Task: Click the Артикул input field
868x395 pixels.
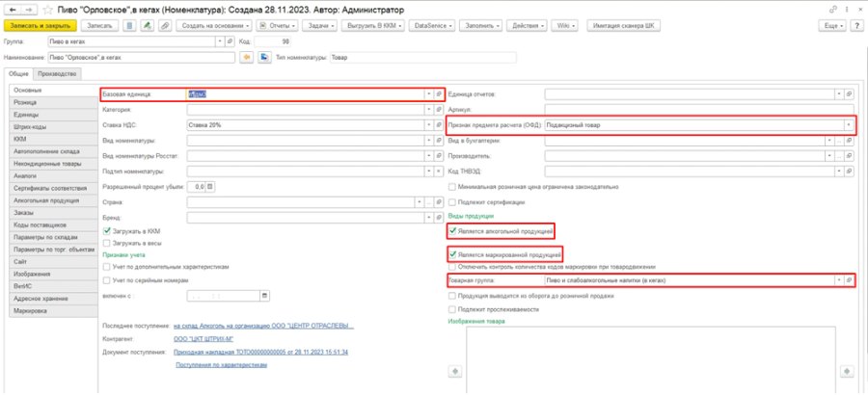Action: click(x=699, y=110)
